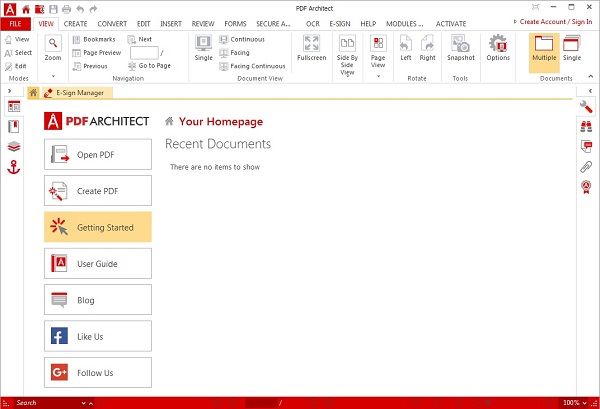Open the Getting Started guide

pos(98,227)
